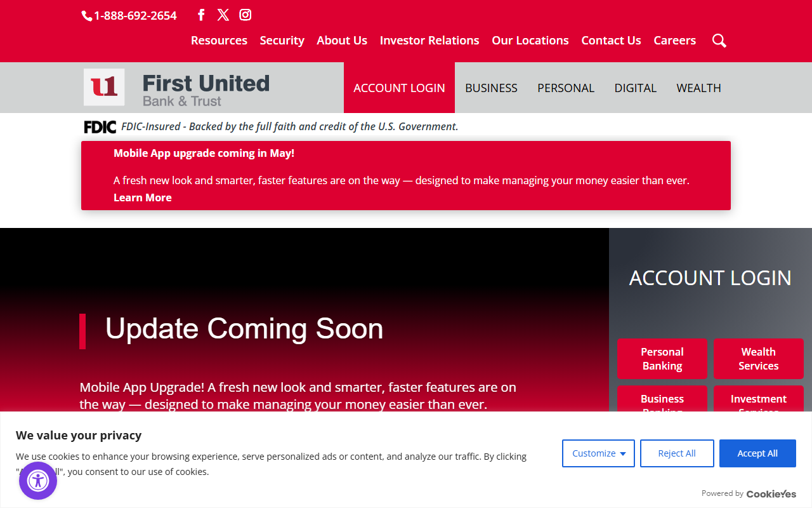Open the Resources menu
The width and height of the screenshot is (812, 508).
point(219,40)
